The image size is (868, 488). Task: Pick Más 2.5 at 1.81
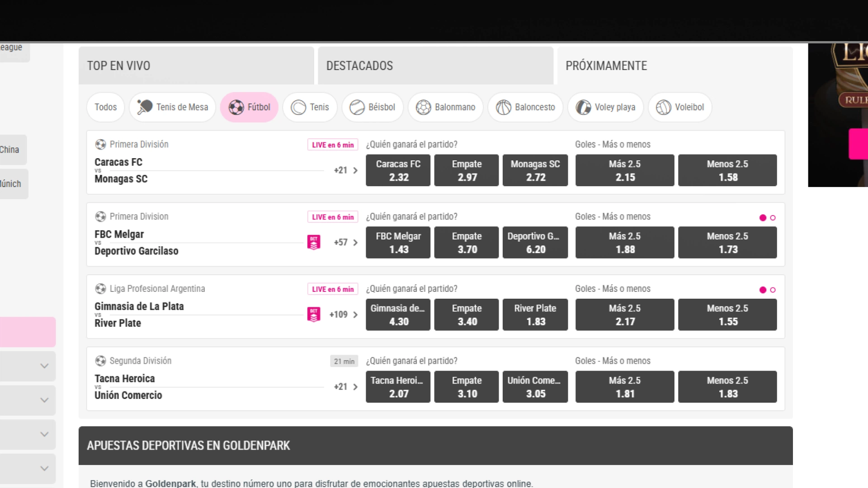pos(625,387)
